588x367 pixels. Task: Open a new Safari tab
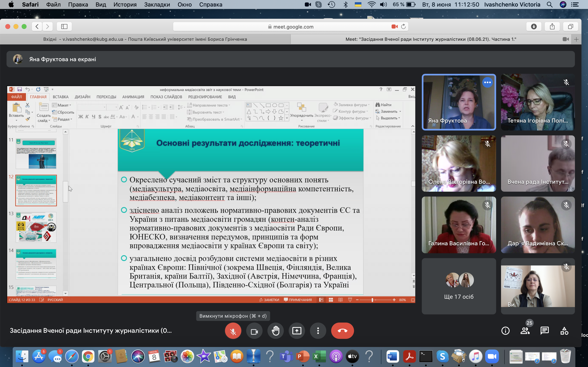(x=576, y=39)
